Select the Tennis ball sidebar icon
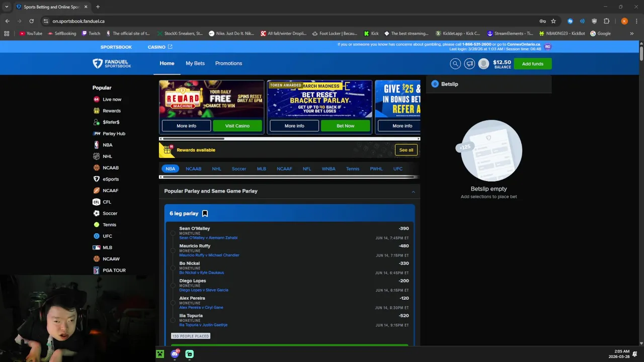Viewport: 644px width, 362px height. (x=96, y=225)
